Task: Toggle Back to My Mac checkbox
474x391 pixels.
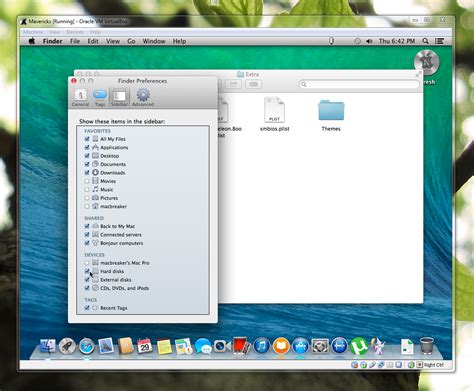Action: point(87,226)
